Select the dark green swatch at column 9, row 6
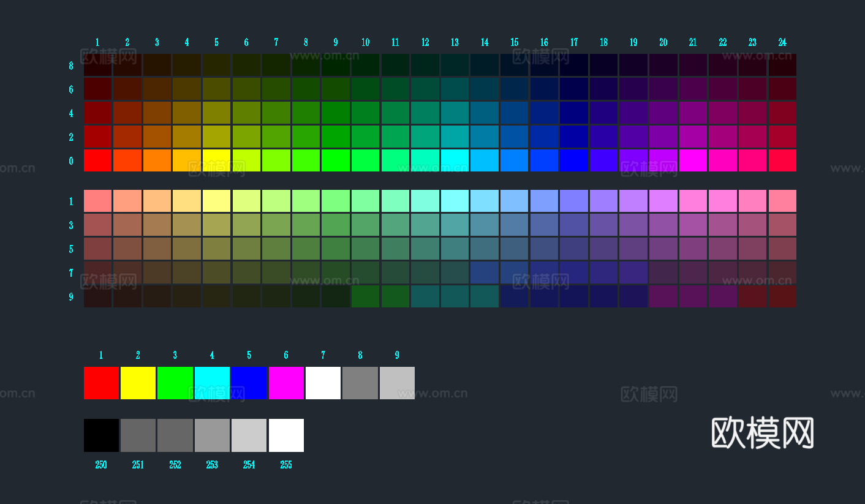 (x=335, y=89)
